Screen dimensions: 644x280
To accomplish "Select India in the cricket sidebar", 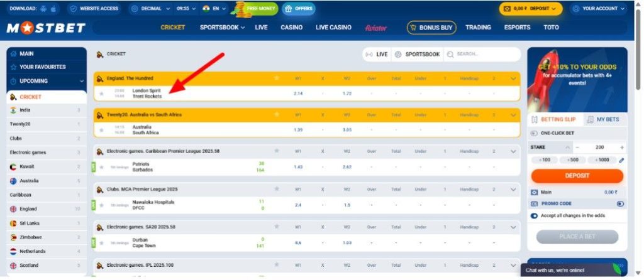I will tap(45, 110).
